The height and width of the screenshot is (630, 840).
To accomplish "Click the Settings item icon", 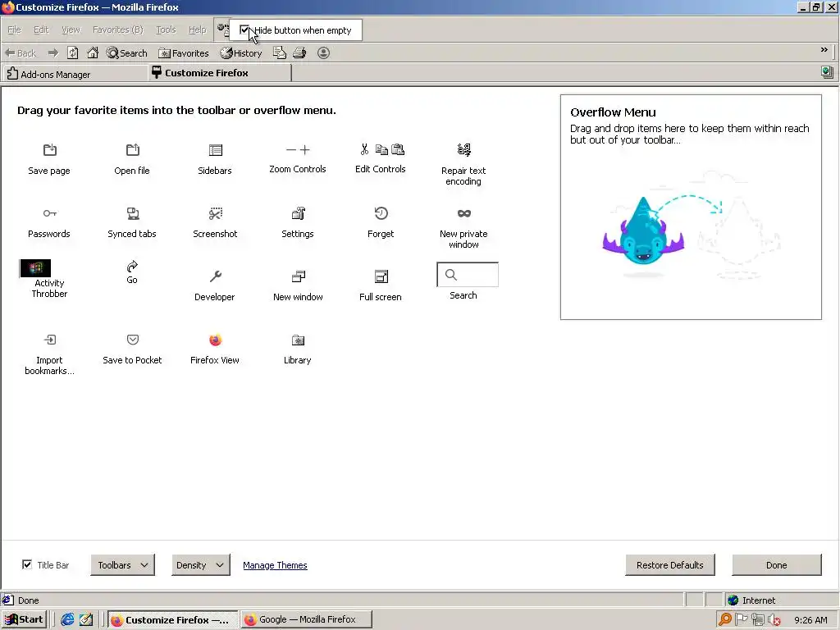I will tap(299, 213).
